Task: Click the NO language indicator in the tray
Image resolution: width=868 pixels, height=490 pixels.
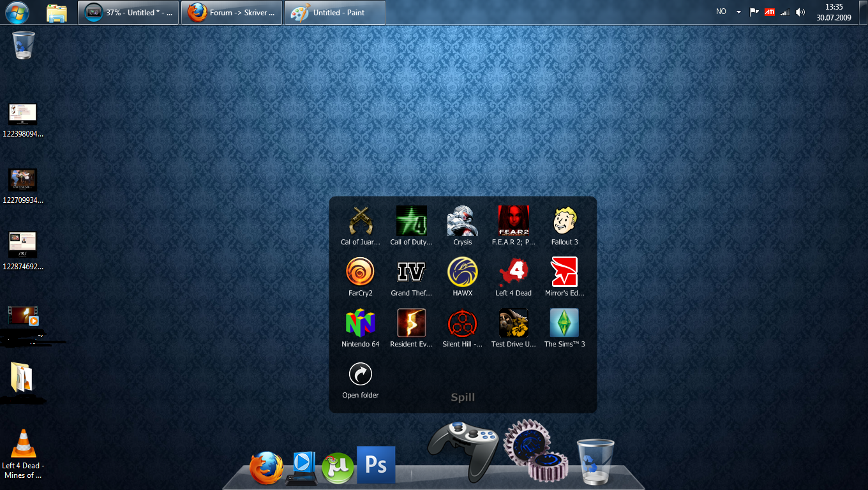Action: point(721,11)
